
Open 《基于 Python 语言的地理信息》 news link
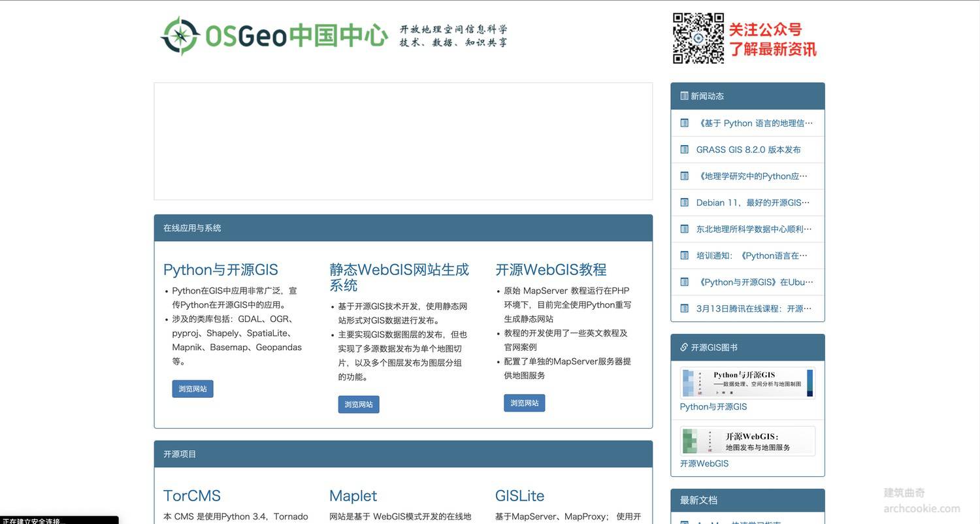tap(755, 123)
